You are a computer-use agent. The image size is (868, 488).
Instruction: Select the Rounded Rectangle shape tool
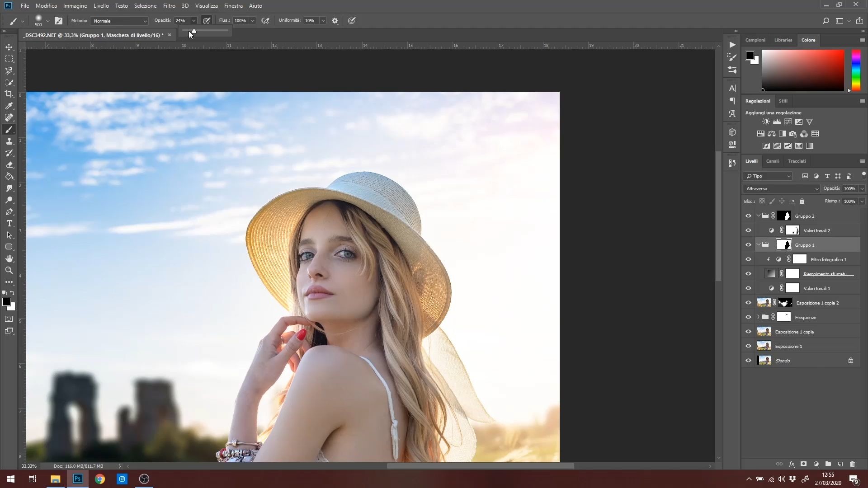coord(9,247)
